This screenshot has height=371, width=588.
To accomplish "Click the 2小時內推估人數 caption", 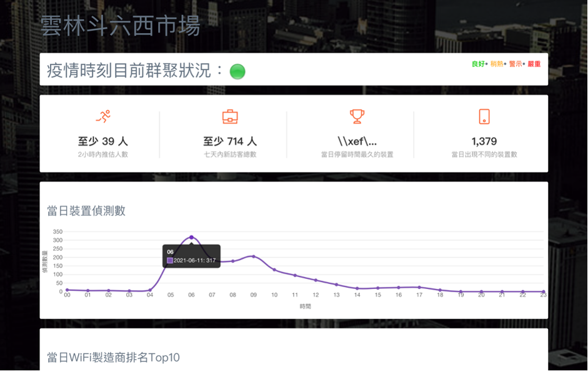I will click(102, 155).
